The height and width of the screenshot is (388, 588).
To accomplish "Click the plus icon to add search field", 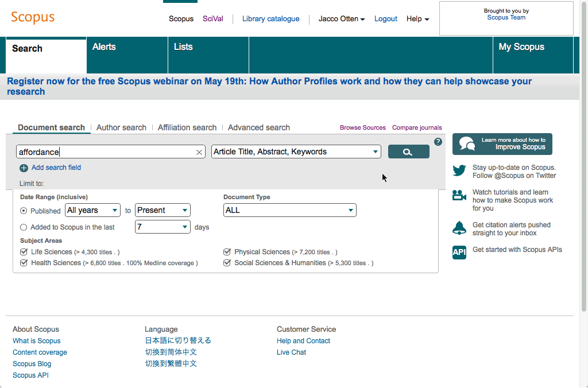I will pyautogui.click(x=24, y=168).
